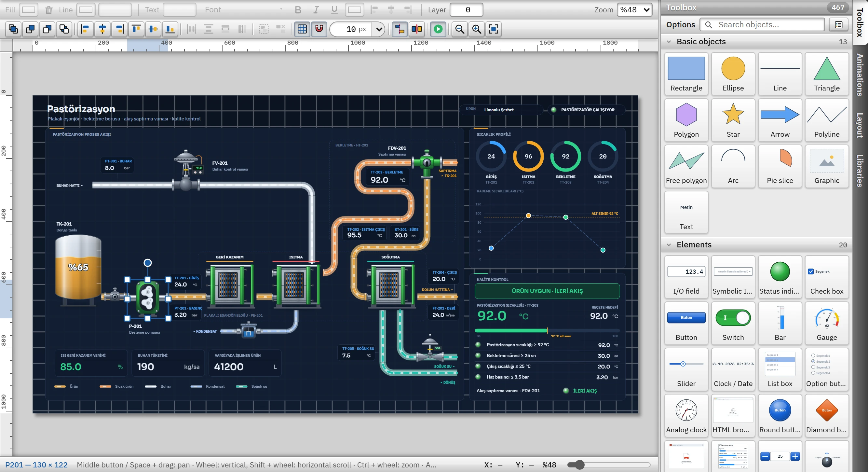The image size is (868, 472).
Task: Toggle bold text formatting
Action: (298, 10)
